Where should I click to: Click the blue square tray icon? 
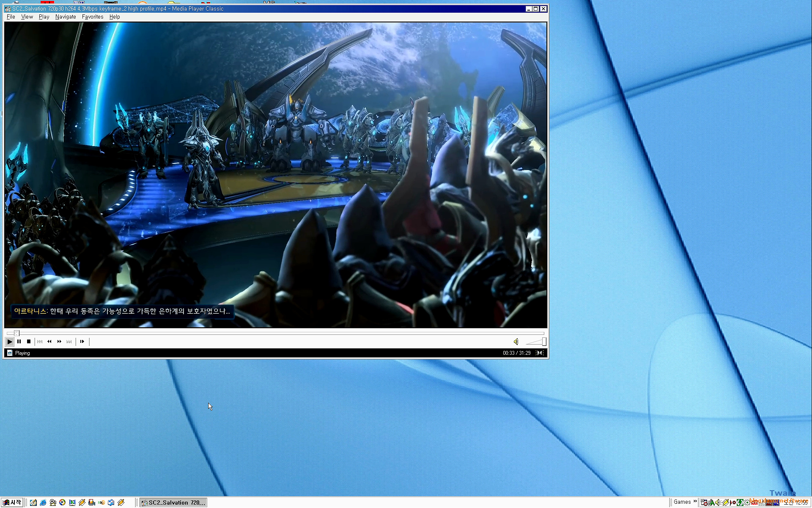click(x=776, y=502)
